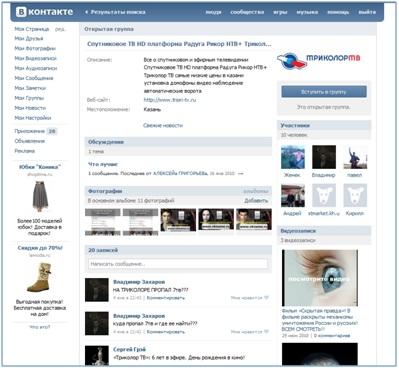
Task: Open the Фотографии section header
Action: point(105,191)
